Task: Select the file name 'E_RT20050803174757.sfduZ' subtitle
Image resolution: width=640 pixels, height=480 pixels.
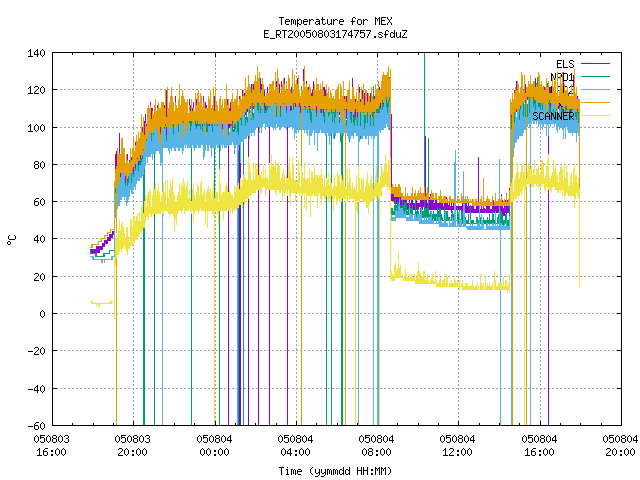Action: click(x=335, y=34)
